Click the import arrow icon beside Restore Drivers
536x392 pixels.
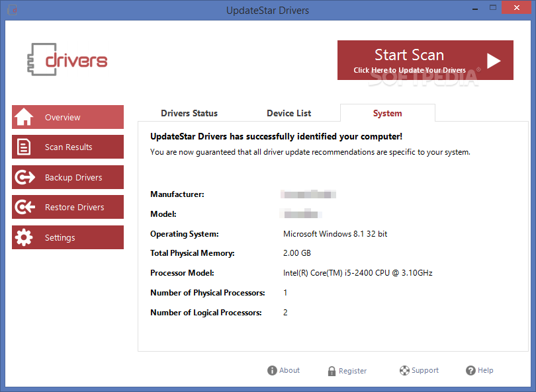tap(24, 207)
